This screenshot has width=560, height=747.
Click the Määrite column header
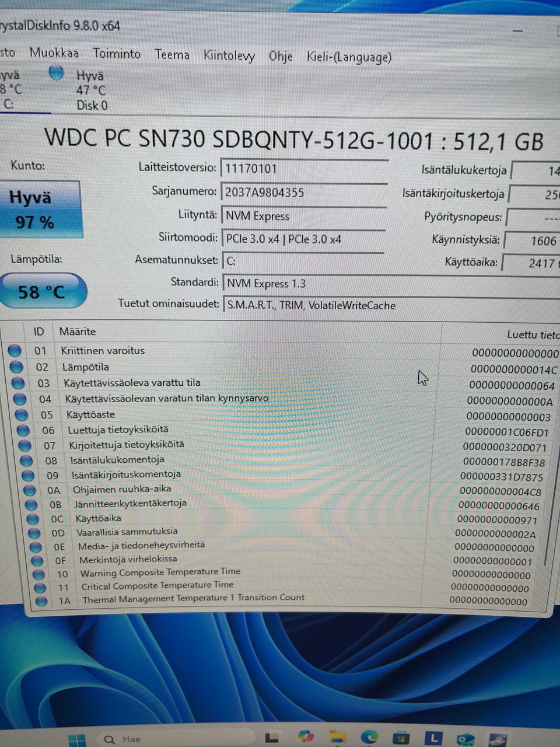click(x=78, y=331)
